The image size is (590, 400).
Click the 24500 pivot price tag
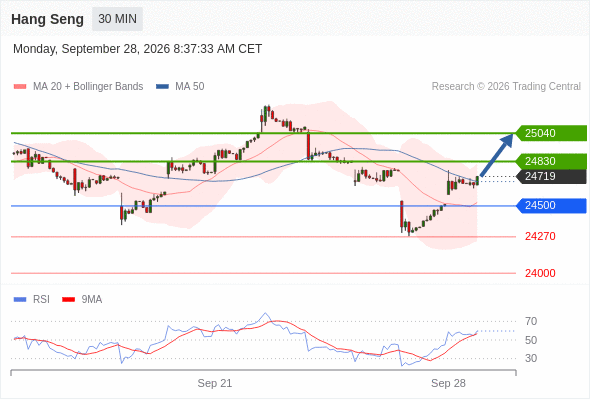click(x=551, y=206)
